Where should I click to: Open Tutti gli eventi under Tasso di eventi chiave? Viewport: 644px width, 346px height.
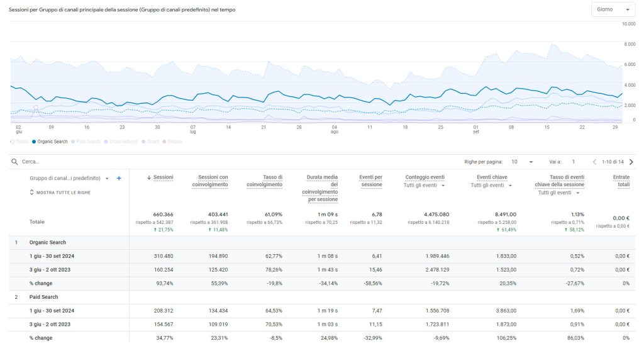[558, 193]
